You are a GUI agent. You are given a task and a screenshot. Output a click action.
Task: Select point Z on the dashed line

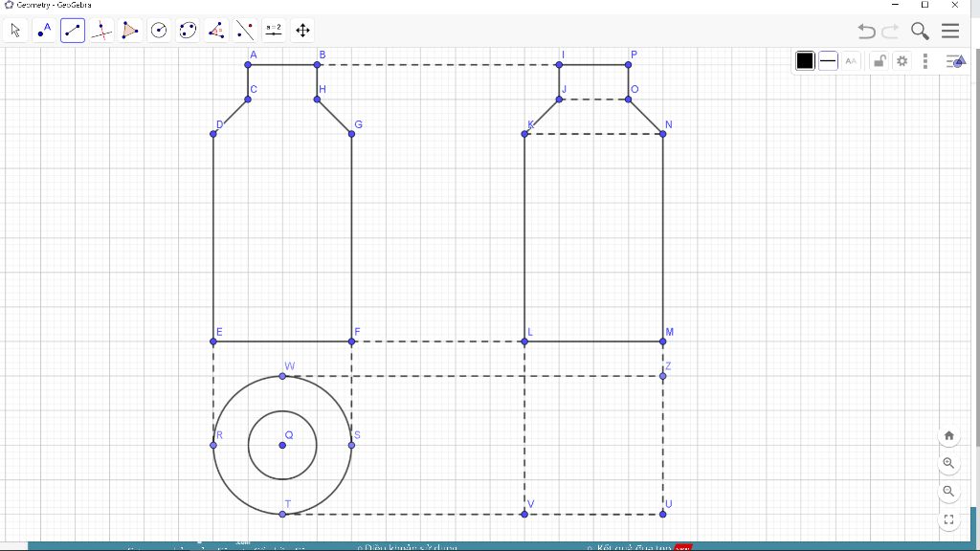[662, 376]
